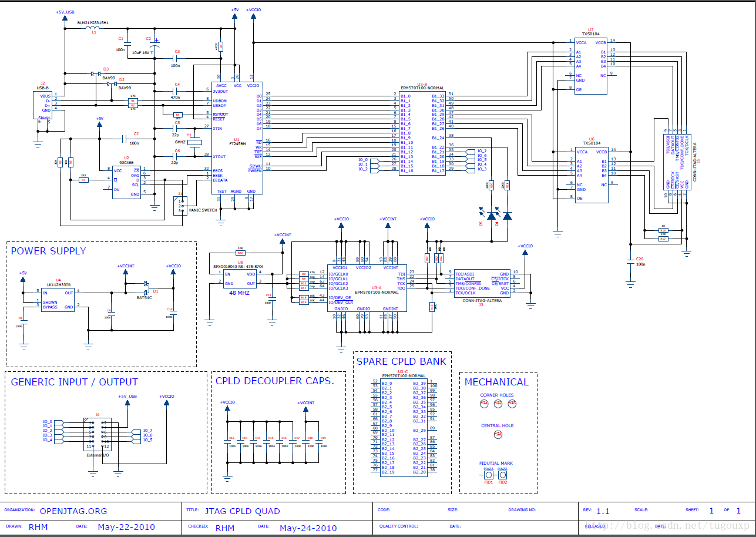
Task: Click the CPLD DECOUPLER CAPS. heading
Action: (x=274, y=381)
